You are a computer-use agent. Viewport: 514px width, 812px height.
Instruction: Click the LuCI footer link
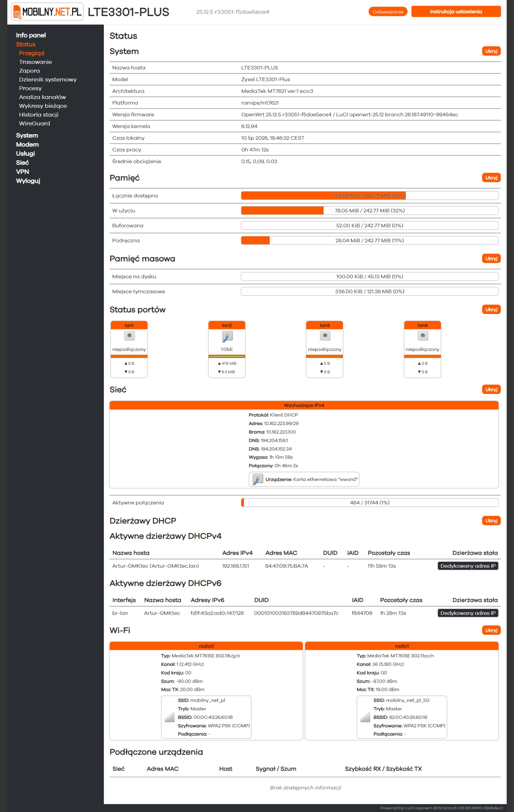(x=441, y=808)
